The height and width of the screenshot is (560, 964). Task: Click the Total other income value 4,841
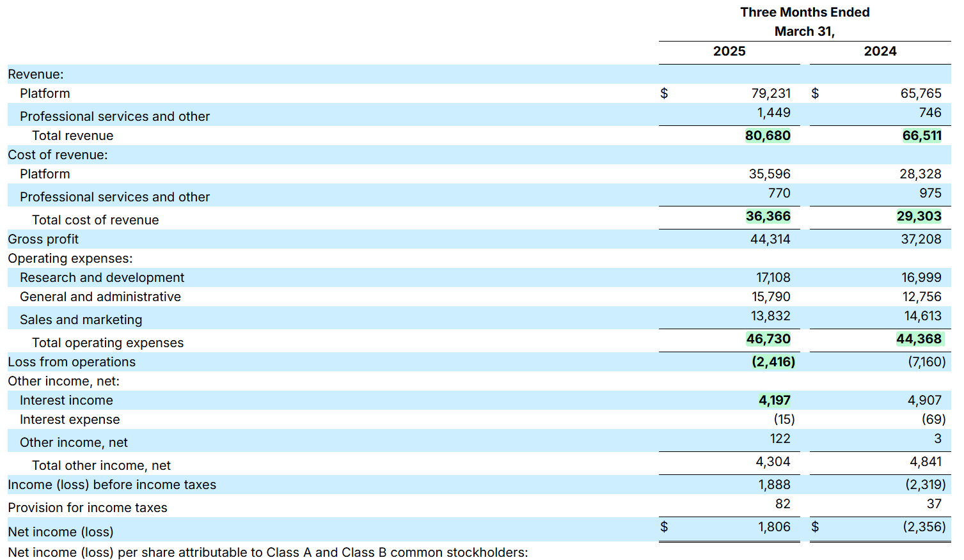point(926,462)
